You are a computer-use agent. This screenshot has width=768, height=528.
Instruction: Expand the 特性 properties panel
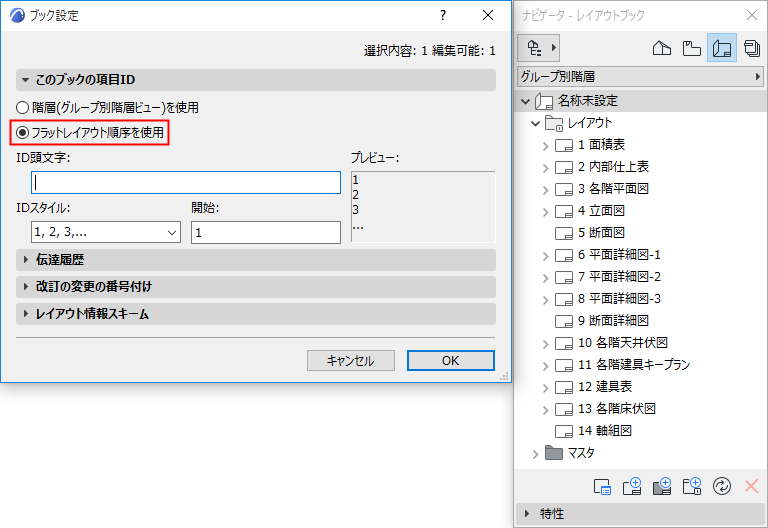click(x=641, y=514)
